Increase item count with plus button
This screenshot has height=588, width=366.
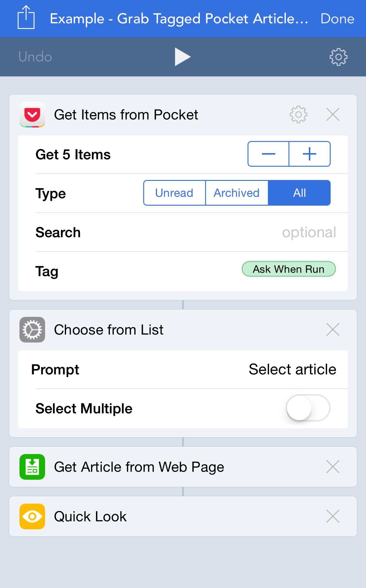click(309, 154)
